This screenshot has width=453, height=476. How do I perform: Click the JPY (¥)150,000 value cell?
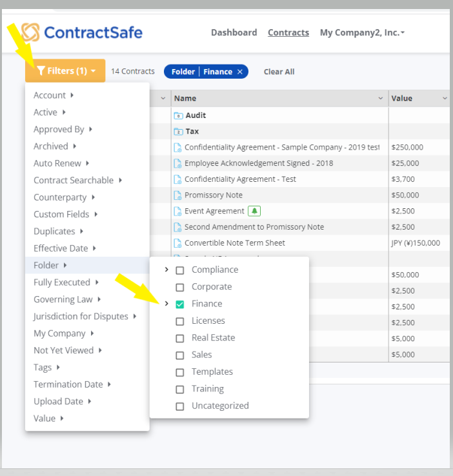click(416, 243)
